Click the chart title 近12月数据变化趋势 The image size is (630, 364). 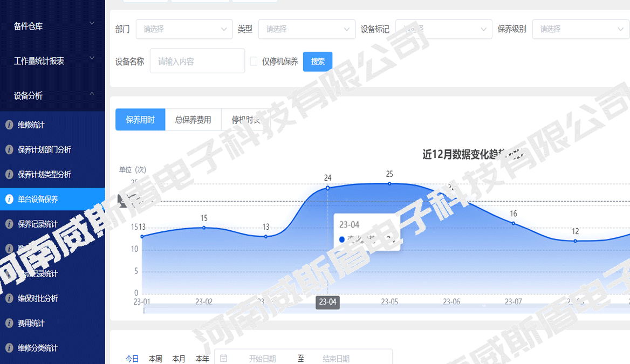click(472, 154)
